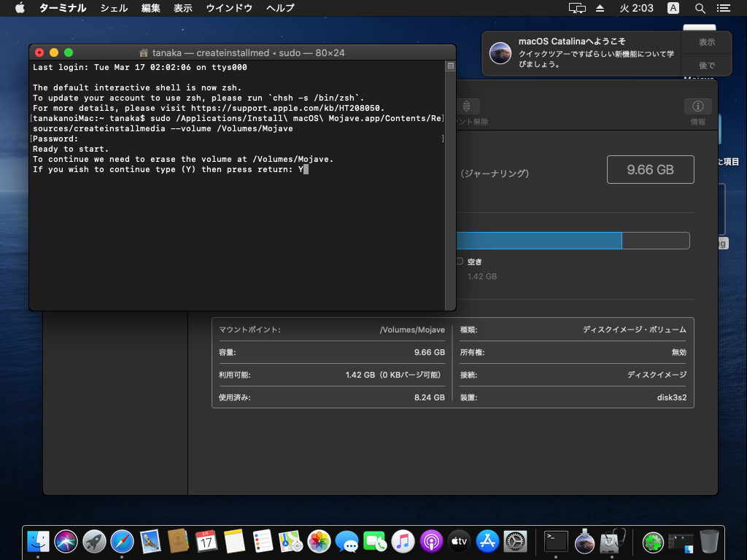The width and height of the screenshot is (747, 560).
Task: Switch to Disk Utility icon in Dock
Action: (613, 542)
